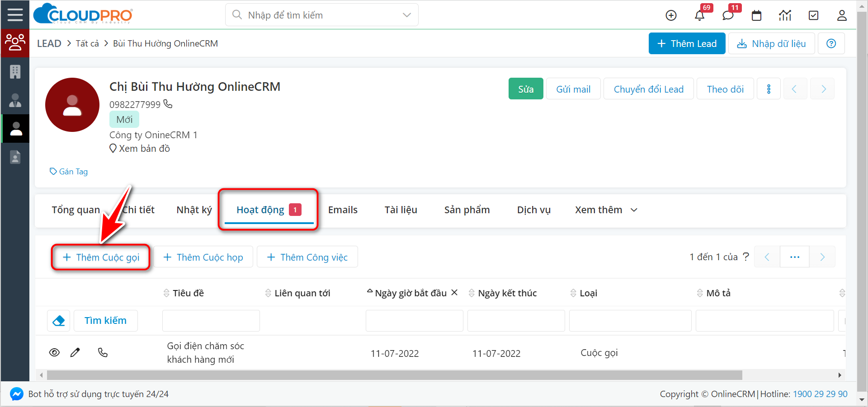
Task: Sort by Ngày kết thúc column
Action: pyautogui.click(x=502, y=293)
